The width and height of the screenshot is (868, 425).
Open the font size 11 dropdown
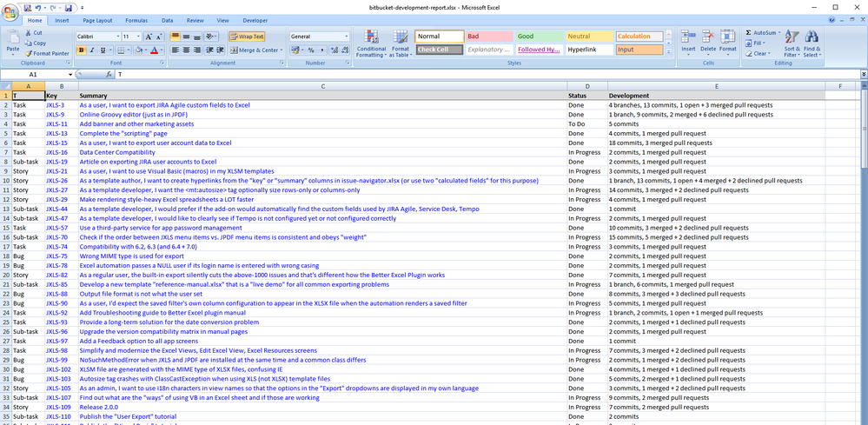pos(139,37)
